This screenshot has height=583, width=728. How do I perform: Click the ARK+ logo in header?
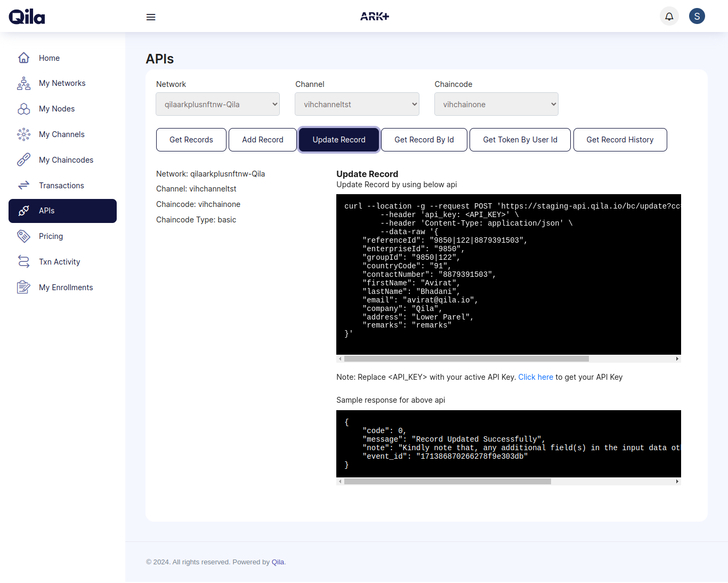click(375, 17)
